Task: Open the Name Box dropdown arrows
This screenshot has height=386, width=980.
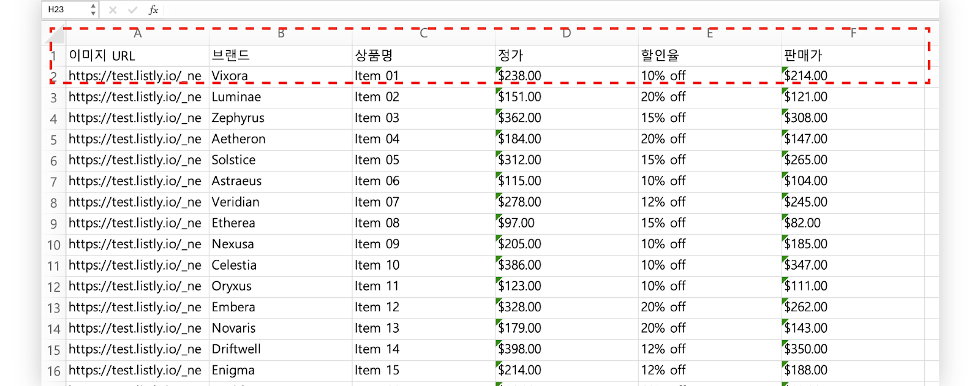Action: [x=92, y=10]
